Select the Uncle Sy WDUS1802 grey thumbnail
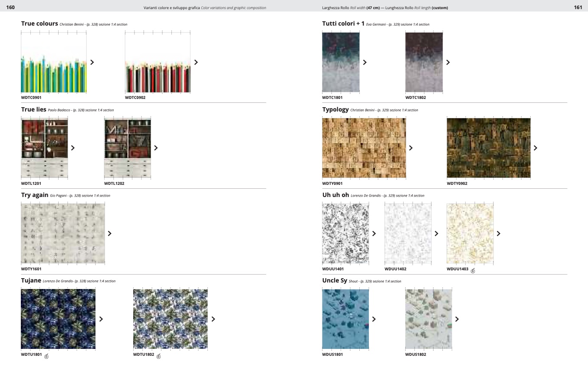Image resolution: width=588 pixels, height=381 pixels. [x=428, y=319]
